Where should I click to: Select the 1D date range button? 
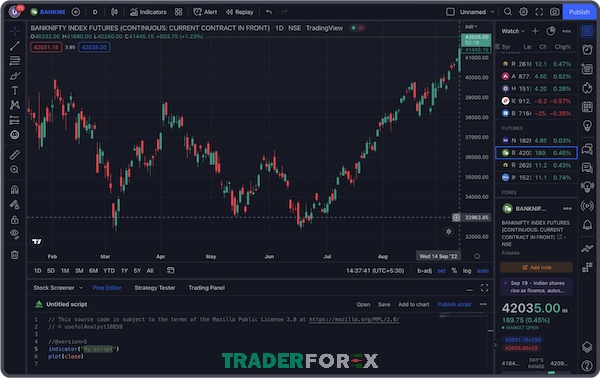click(x=38, y=270)
